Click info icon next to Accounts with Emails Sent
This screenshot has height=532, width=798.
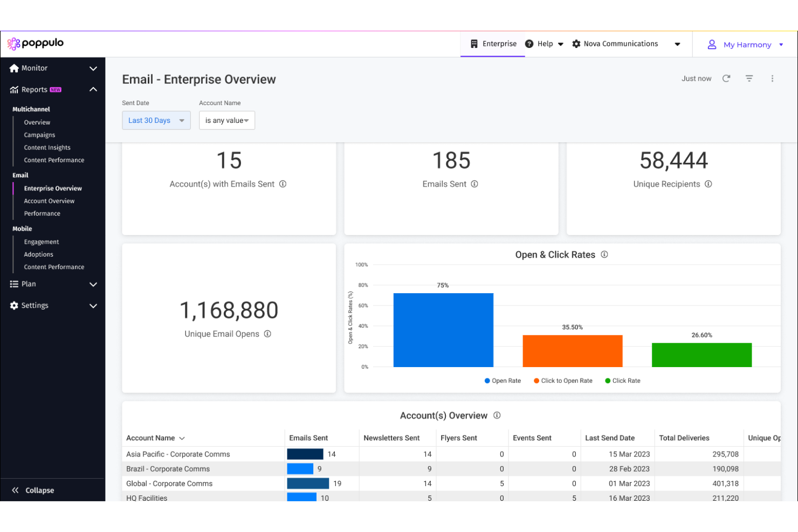click(x=283, y=184)
